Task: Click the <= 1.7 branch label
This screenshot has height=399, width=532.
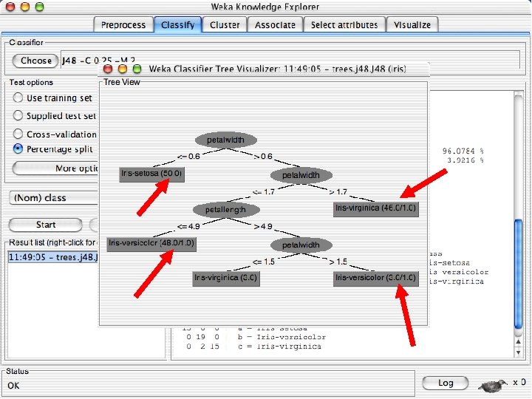Action: (263, 192)
